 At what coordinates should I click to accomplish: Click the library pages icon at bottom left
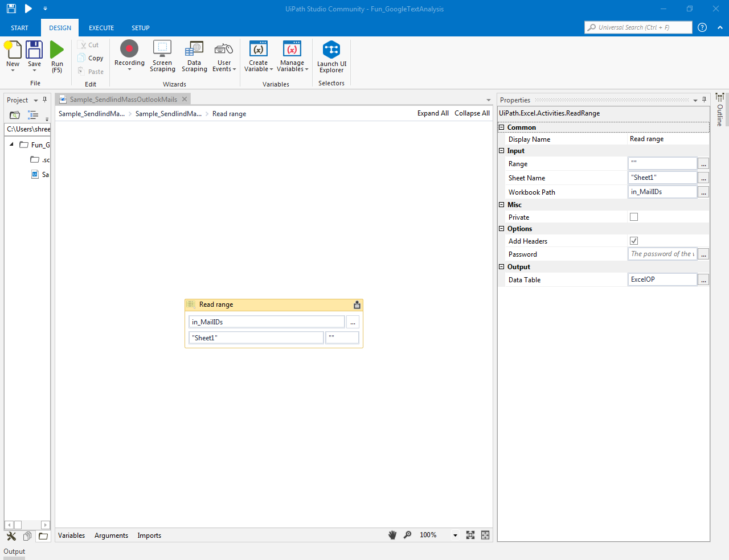pos(27,536)
